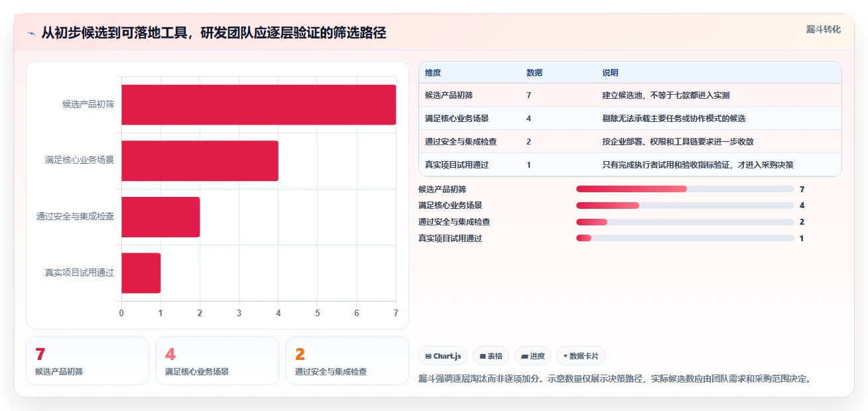Click the 数据卡片 tag chip
This screenshot has width=868, height=411.
[x=581, y=356]
